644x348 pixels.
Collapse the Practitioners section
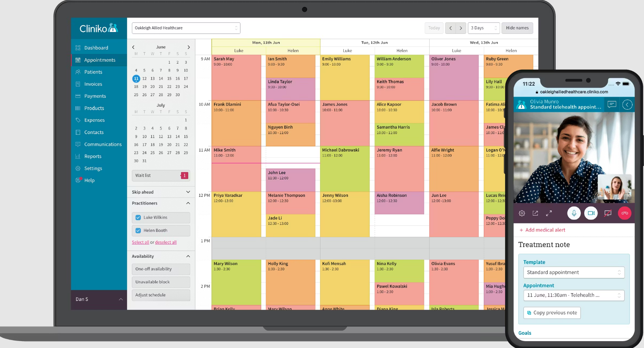point(188,203)
